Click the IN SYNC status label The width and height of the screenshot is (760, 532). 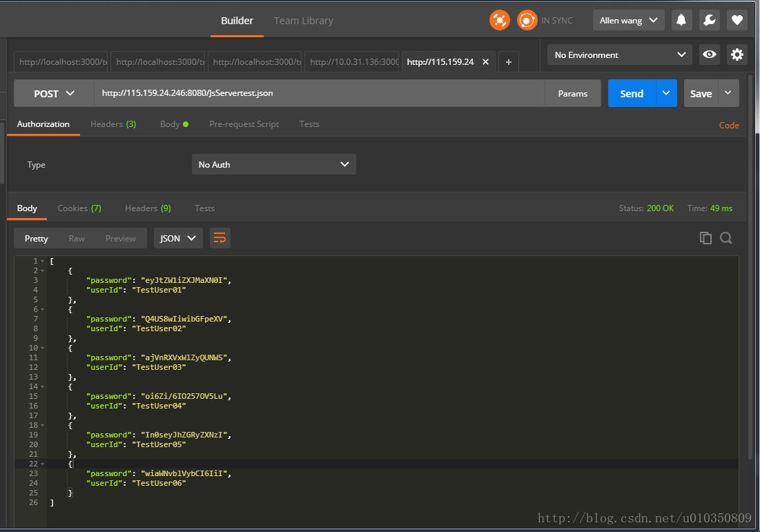557,20
